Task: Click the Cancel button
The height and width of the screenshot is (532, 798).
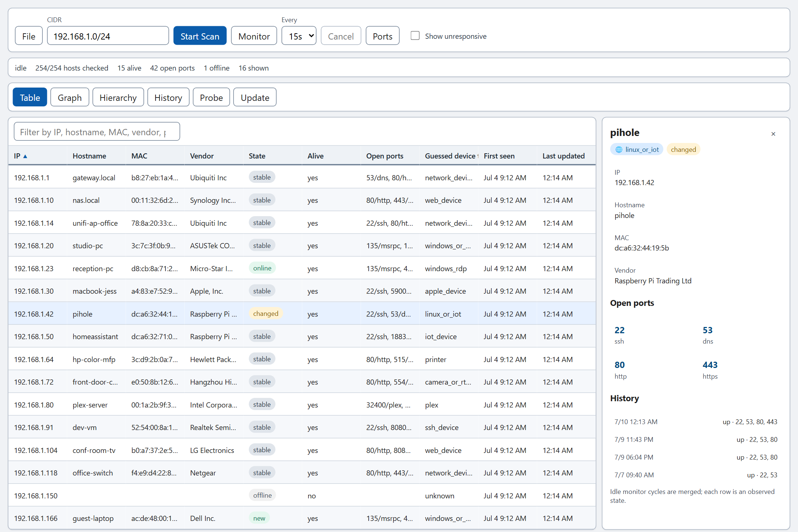Action: point(341,36)
